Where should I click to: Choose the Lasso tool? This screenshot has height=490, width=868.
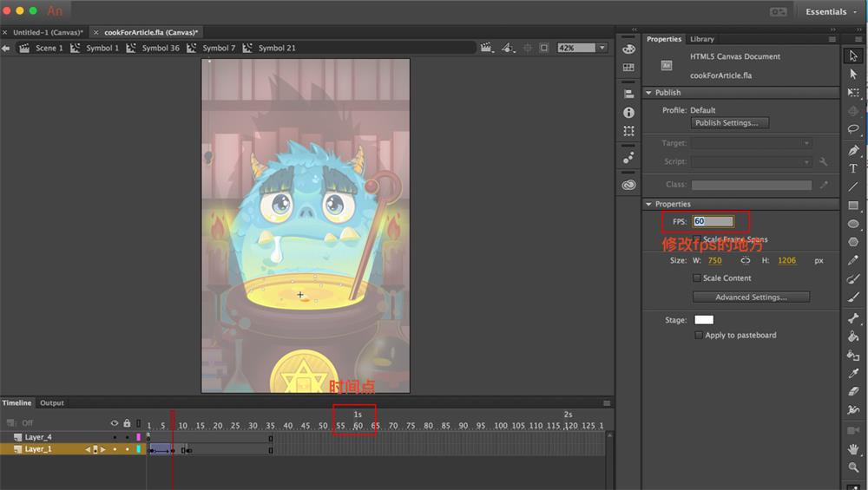click(853, 129)
